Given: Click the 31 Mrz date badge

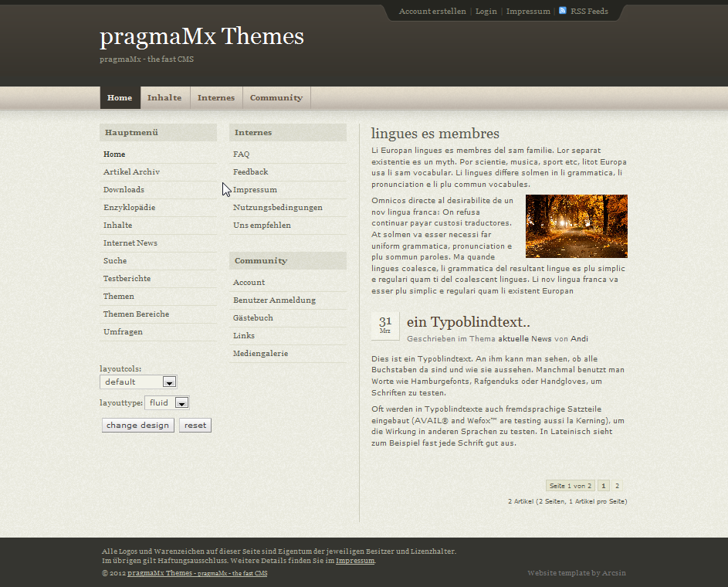Looking at the screenshot, I should click(x=385, y=325).
